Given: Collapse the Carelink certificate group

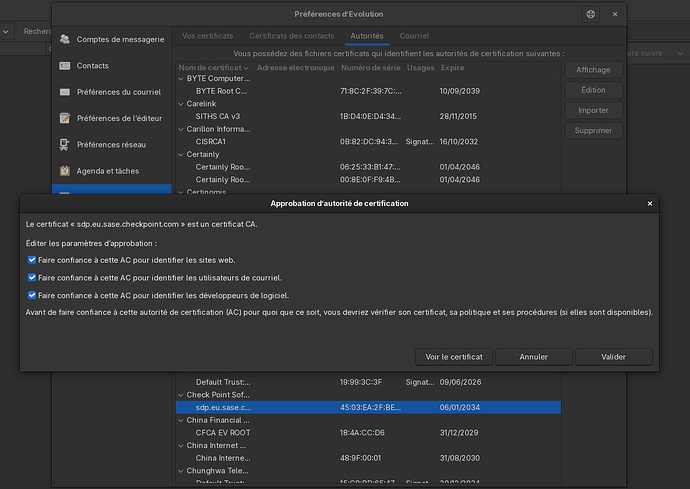Looking at the screenshot, I should point(181,104).
